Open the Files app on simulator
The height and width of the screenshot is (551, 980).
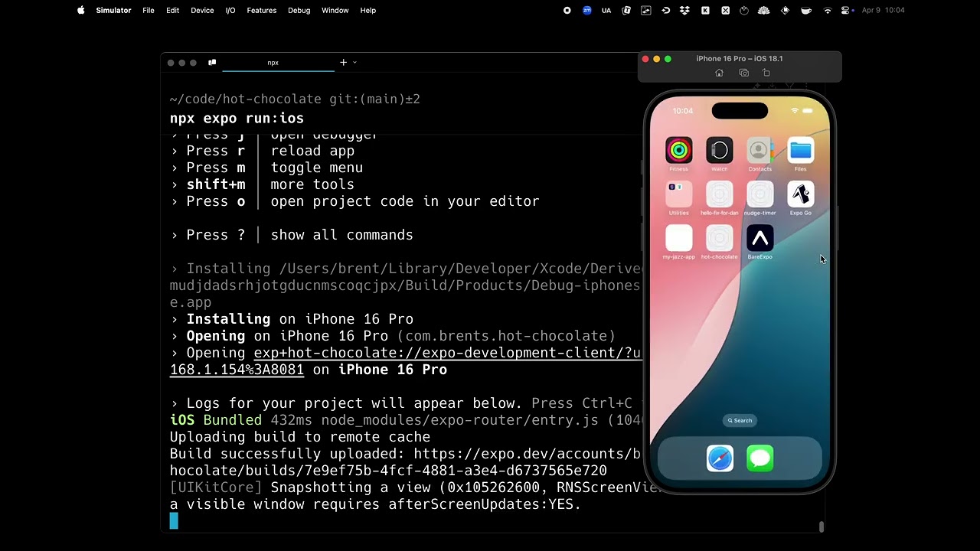pos(800,151)
